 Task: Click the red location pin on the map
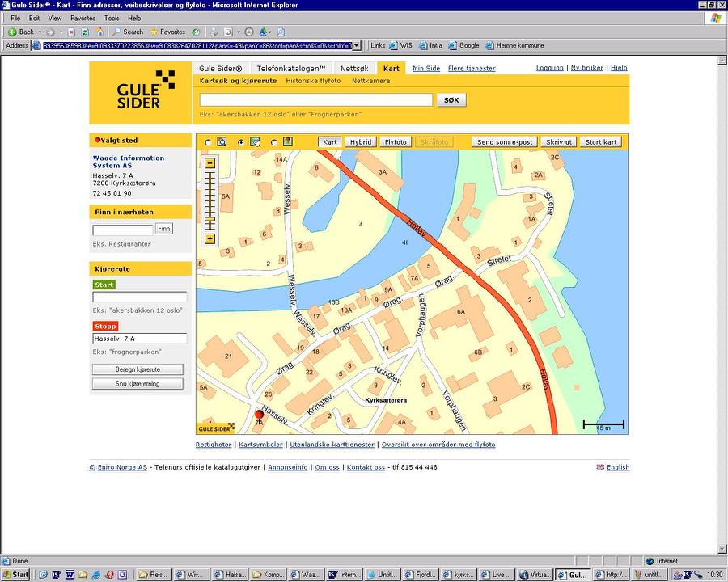tap(259, 415)
